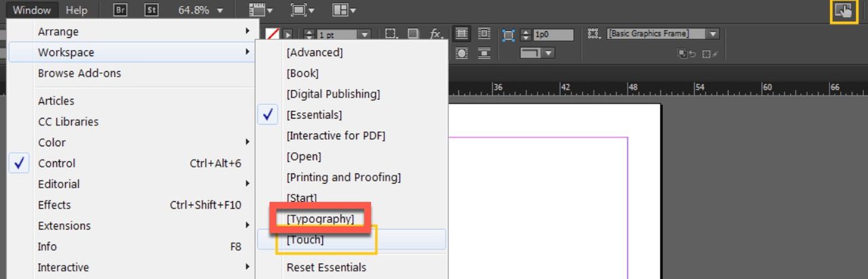This screenshot has width=868, height=279.
Task: Expand the Arrange submenu
Action: (x=132, y=31)
